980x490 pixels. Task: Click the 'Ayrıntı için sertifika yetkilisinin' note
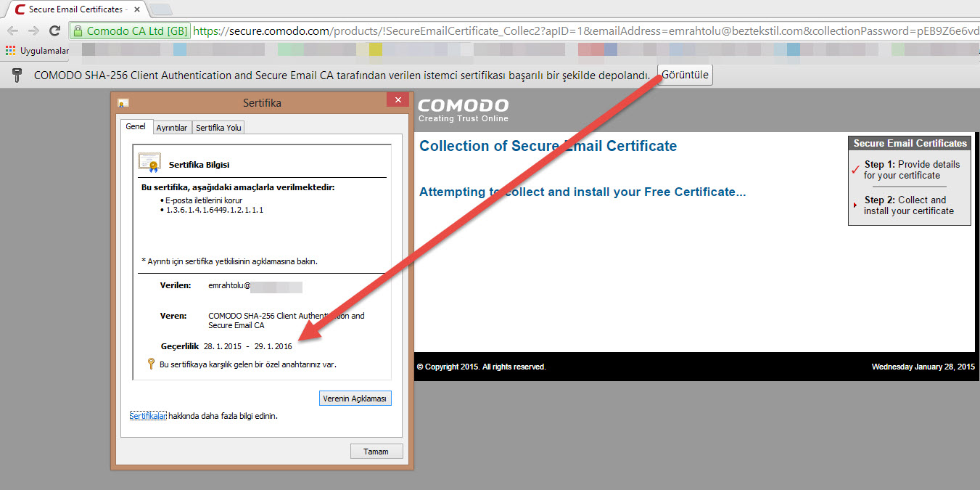point(229,261)
